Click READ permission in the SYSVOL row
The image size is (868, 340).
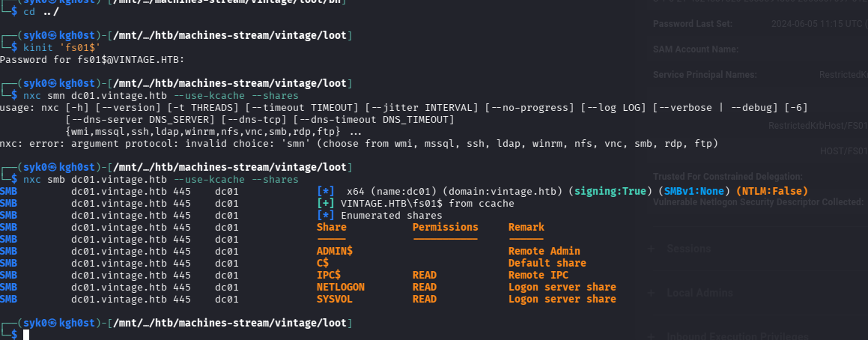click(x=425, y=299)
